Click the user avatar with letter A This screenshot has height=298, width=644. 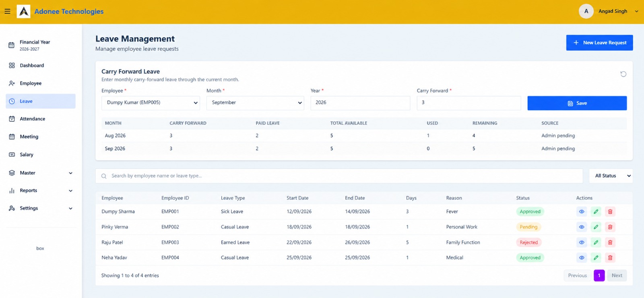coord(586,11)
